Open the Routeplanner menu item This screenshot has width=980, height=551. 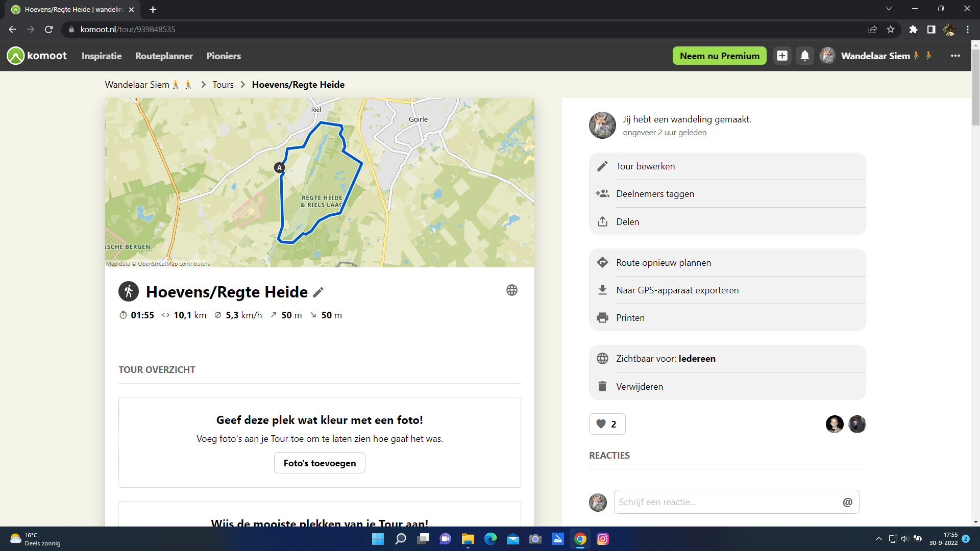click(x=164, y=56)
